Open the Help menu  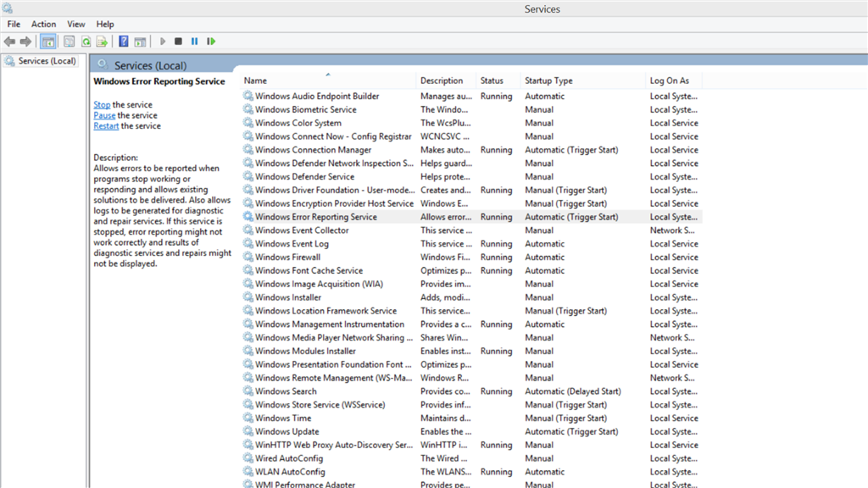104,25
